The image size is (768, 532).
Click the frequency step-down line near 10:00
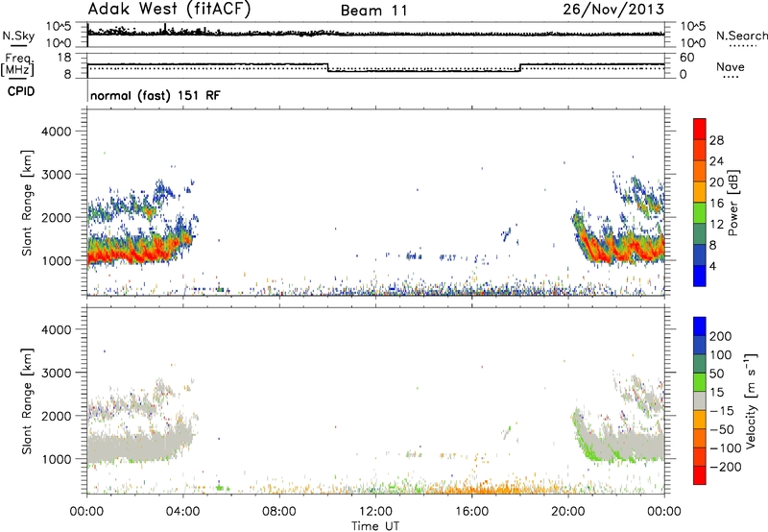pos(328,67)
